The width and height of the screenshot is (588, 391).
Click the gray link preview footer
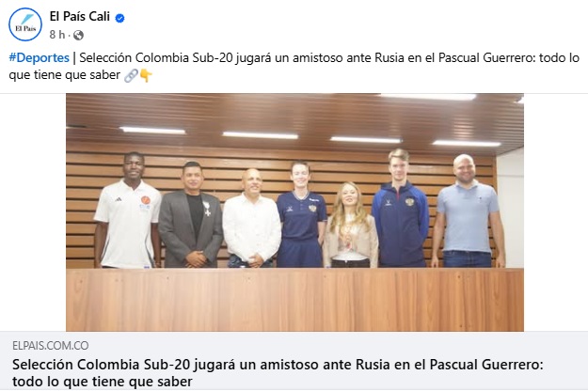click(x=294, y=361)
